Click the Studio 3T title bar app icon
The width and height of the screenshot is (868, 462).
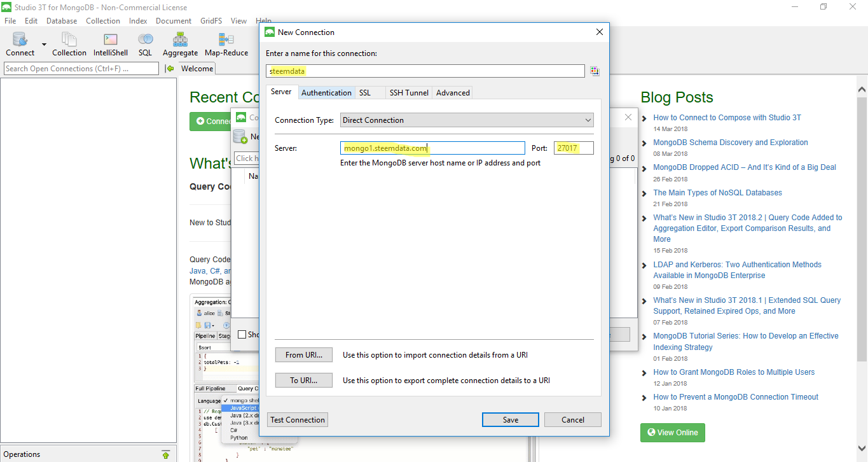point(7,8)
